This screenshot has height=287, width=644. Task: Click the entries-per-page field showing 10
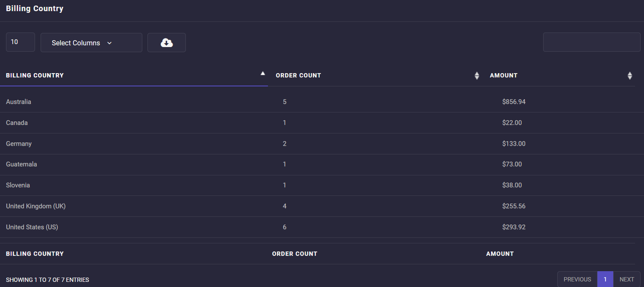(x=21, y=42)
